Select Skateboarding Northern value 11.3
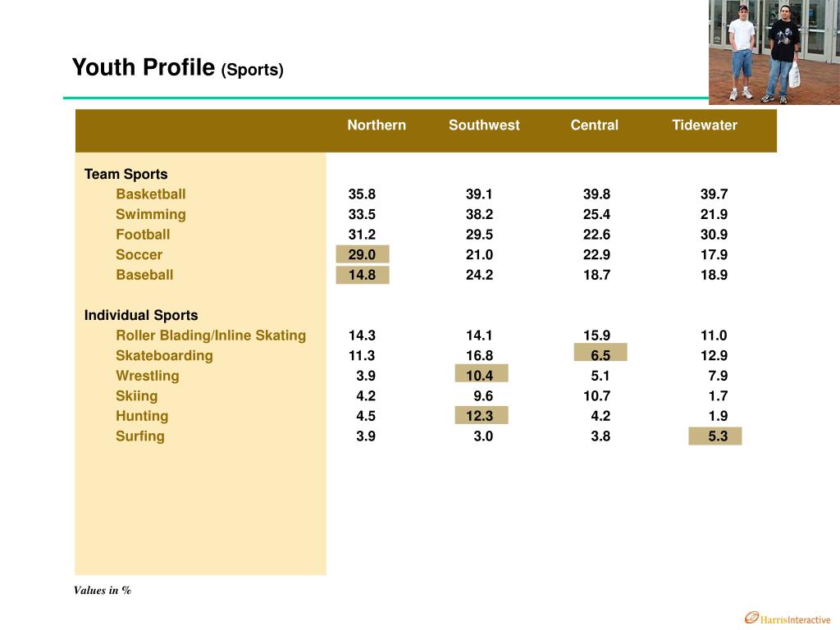 tap(362, 356)
